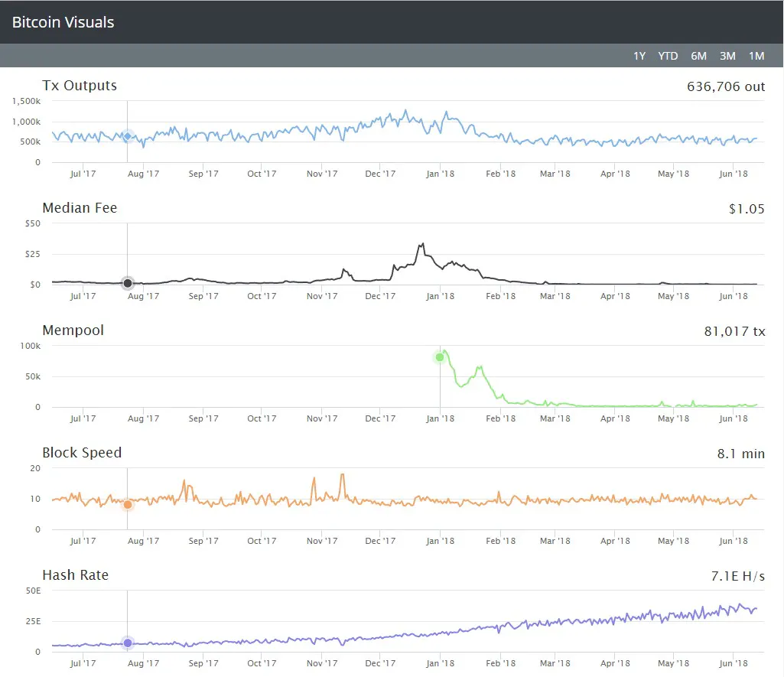Click the green marker on the Mempool chart

pyautogui.click(x=440, y=356)
